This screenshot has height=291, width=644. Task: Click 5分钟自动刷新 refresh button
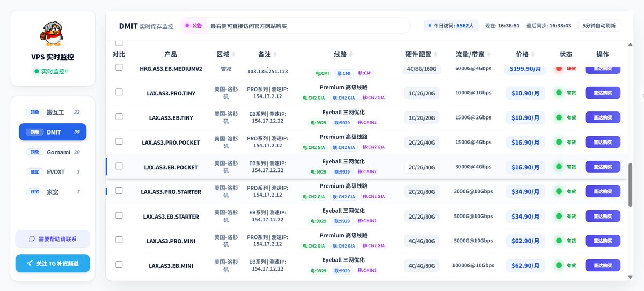tap(599, 26)
